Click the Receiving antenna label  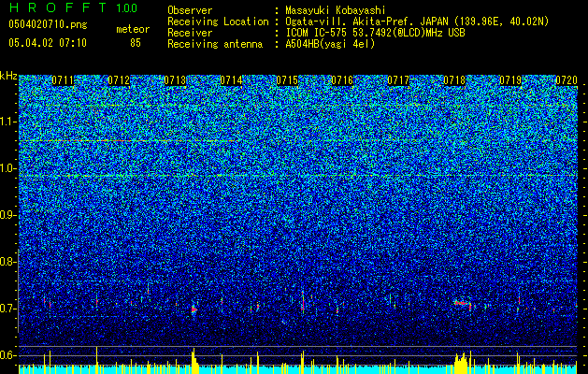click(215, 44)
